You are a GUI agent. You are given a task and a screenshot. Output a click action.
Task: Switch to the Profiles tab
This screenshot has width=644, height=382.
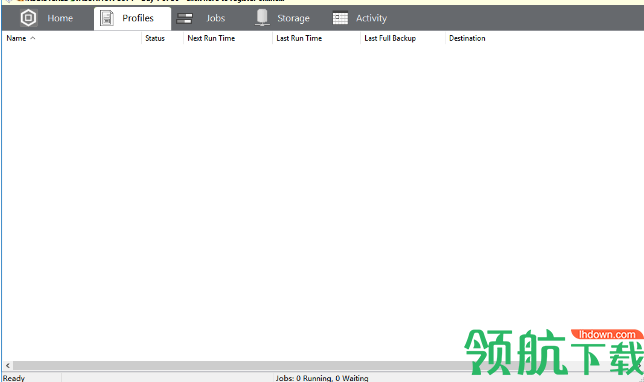(x=132, y=18)
